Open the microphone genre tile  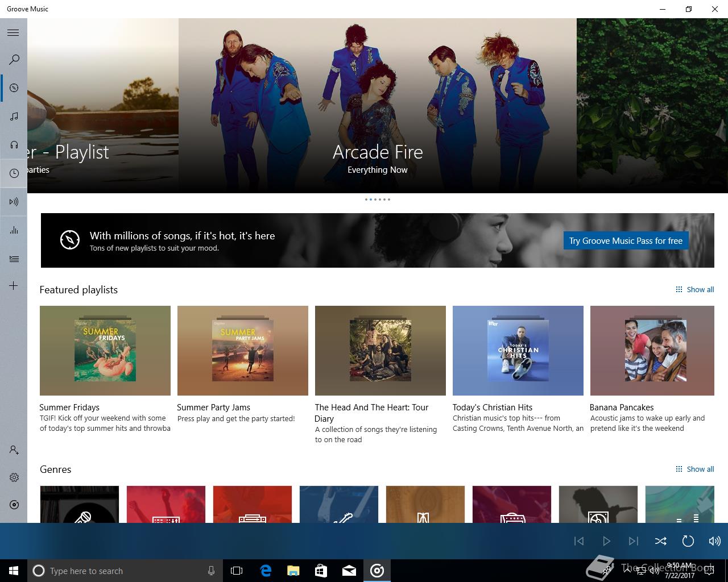pyautogui.click(x=80, y=504)
